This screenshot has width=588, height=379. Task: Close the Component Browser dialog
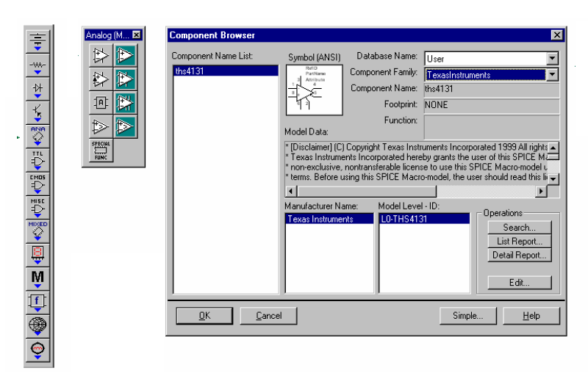(557, 35)
